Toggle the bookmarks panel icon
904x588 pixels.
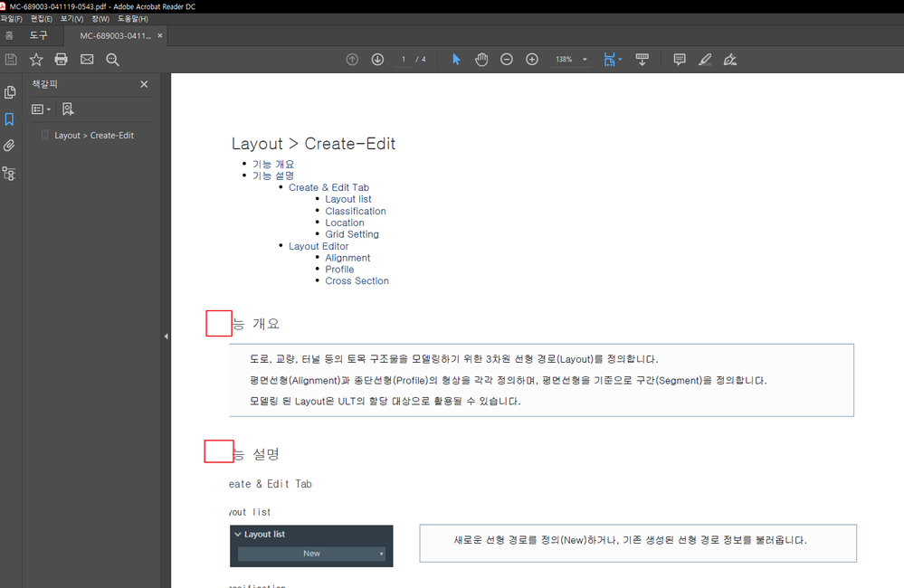pos(9,119)
